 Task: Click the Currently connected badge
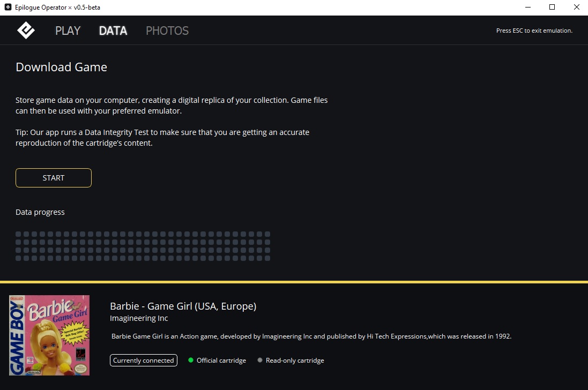coord(143,361)
